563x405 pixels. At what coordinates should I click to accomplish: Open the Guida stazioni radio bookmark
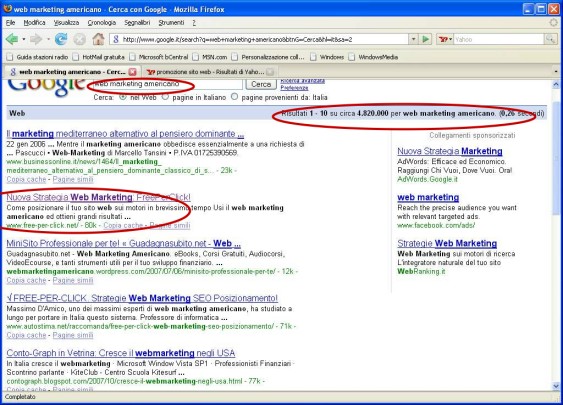pyautogui.click(x=37, y=57)
